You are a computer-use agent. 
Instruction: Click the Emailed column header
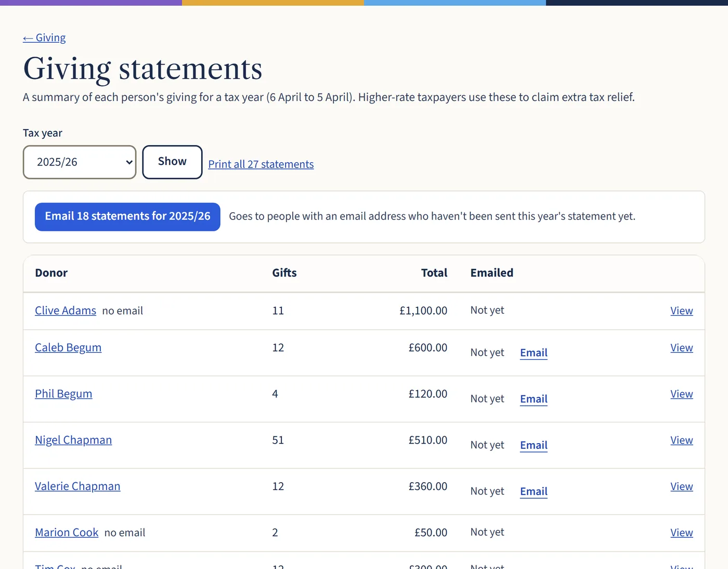tap(492, 273)
